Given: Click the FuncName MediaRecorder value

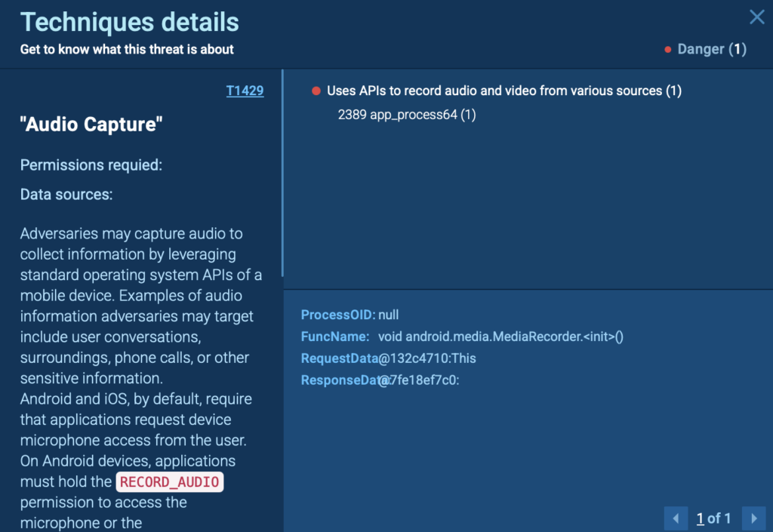Looking at the screenshot, I should point(500,337).
